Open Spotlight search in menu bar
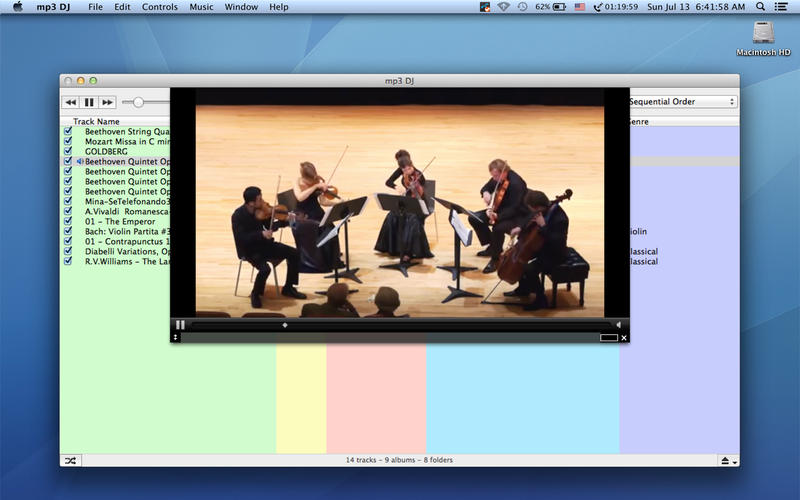The width and height of the screenshot is (800, 500). [x=760, y=7]
